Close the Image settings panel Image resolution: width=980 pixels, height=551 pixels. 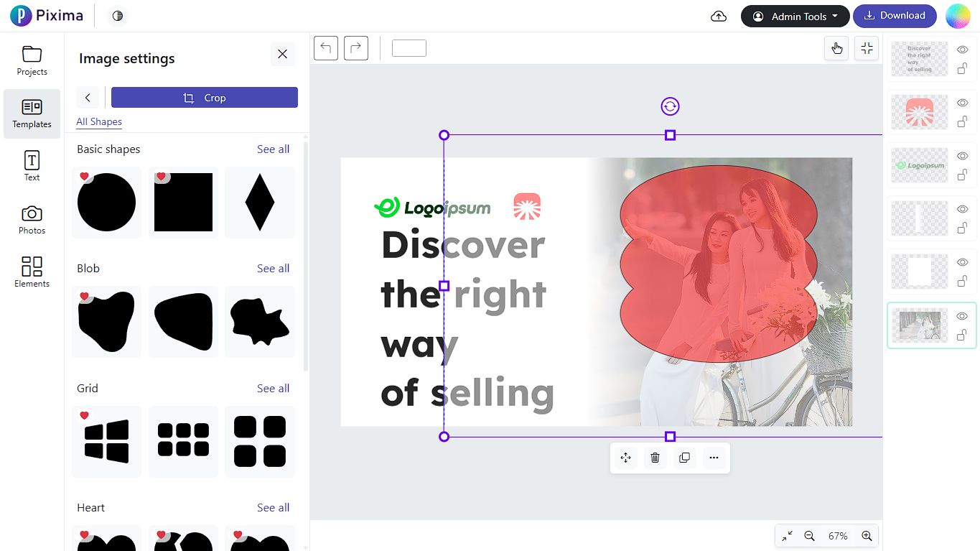point(283,54)
